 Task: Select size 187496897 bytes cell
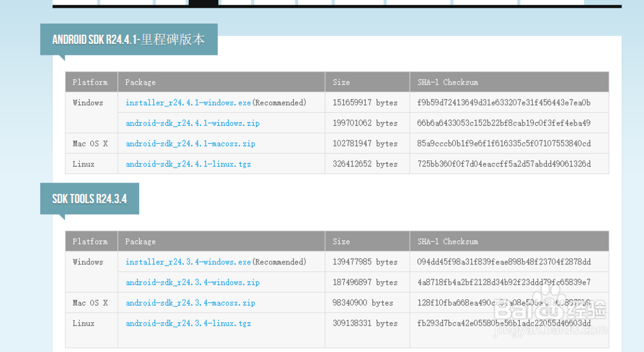point(367,282)
